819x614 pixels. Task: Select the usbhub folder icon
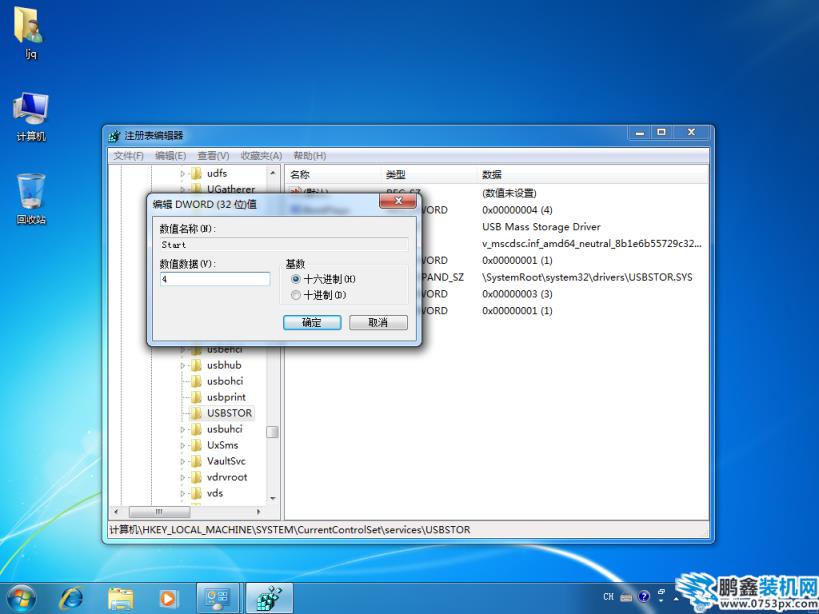(x=196, y=365)
